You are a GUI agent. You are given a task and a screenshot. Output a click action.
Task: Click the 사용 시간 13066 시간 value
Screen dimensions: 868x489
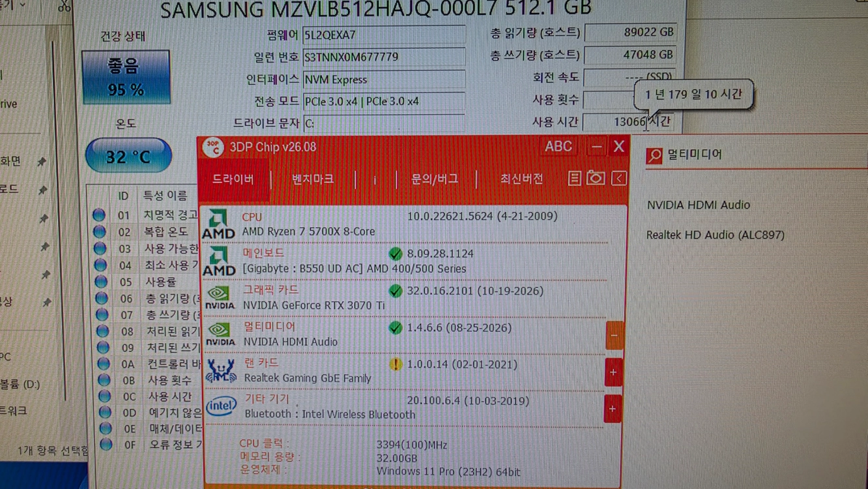pos(629,122)
